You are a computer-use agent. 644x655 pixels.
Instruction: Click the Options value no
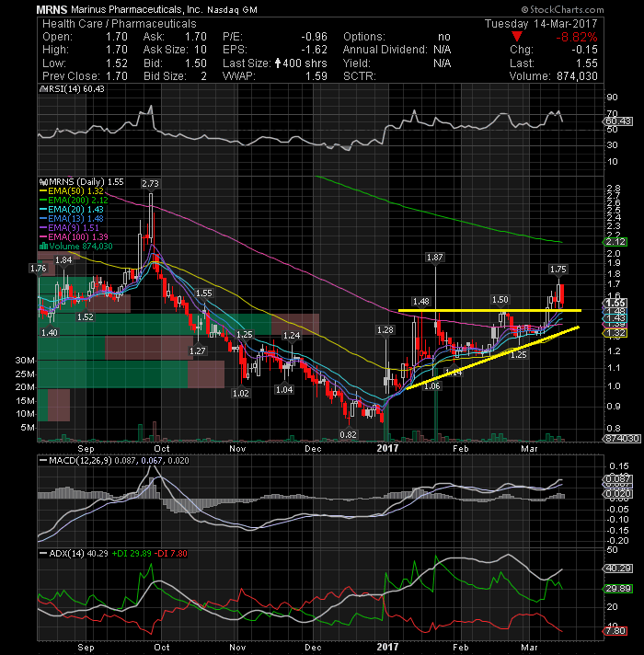(444, 37)
